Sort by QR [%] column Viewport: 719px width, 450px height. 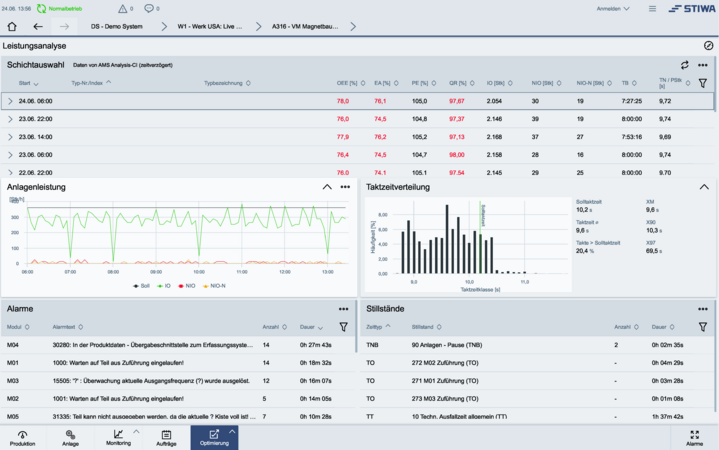coord(462,83)
